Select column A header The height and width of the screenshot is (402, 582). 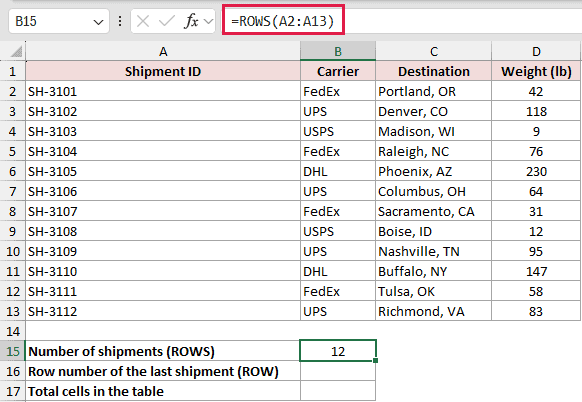(163, 51)
